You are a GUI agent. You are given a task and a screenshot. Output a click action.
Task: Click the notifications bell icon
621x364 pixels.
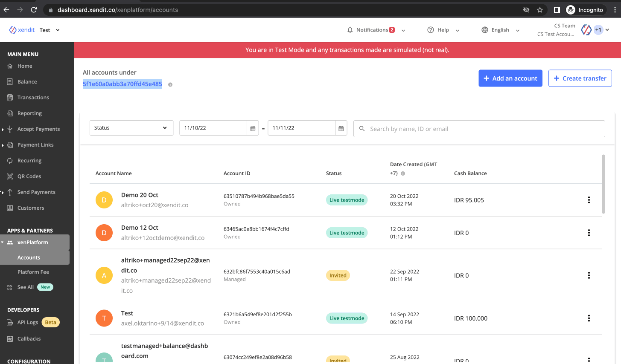350,30
